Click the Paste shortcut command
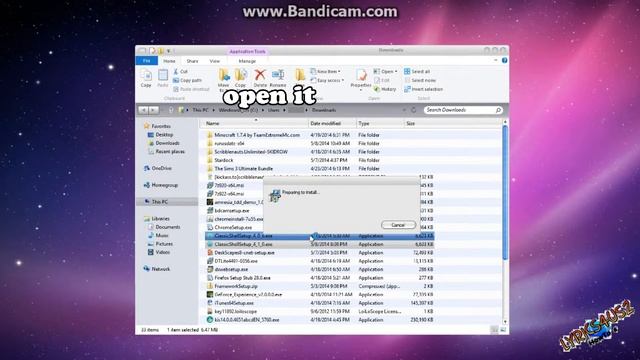The width and height of the screenshot is (640, 360). 191,89
